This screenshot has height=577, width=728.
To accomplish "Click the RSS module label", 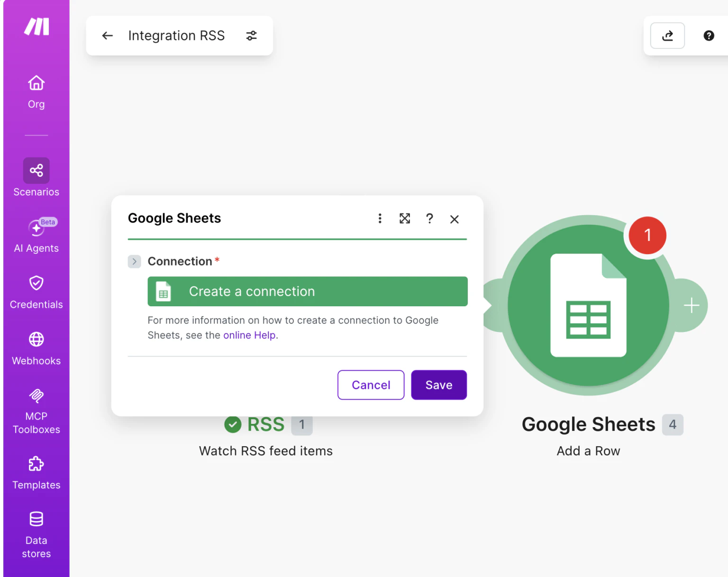I will click(265, 424).
